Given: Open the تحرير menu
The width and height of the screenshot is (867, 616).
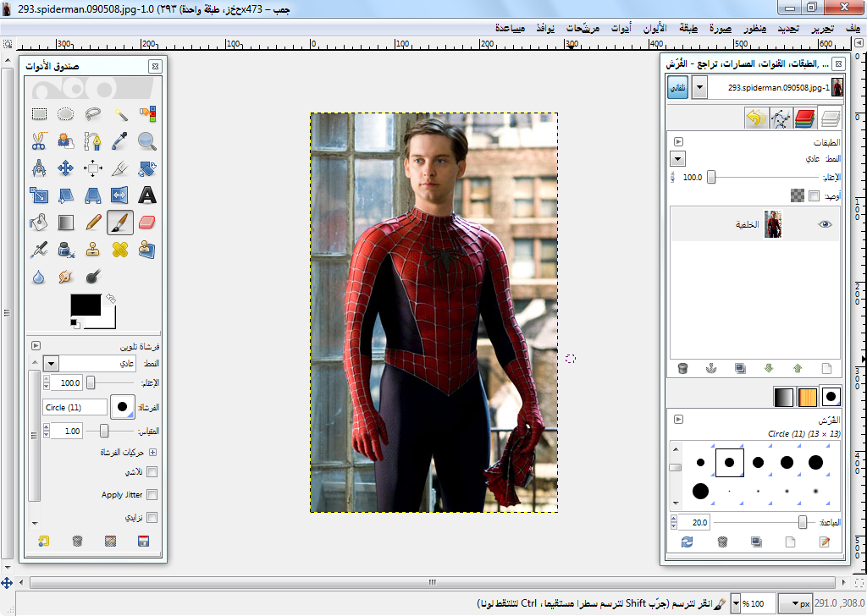Looking at the screenshot, I should (822, 28).
